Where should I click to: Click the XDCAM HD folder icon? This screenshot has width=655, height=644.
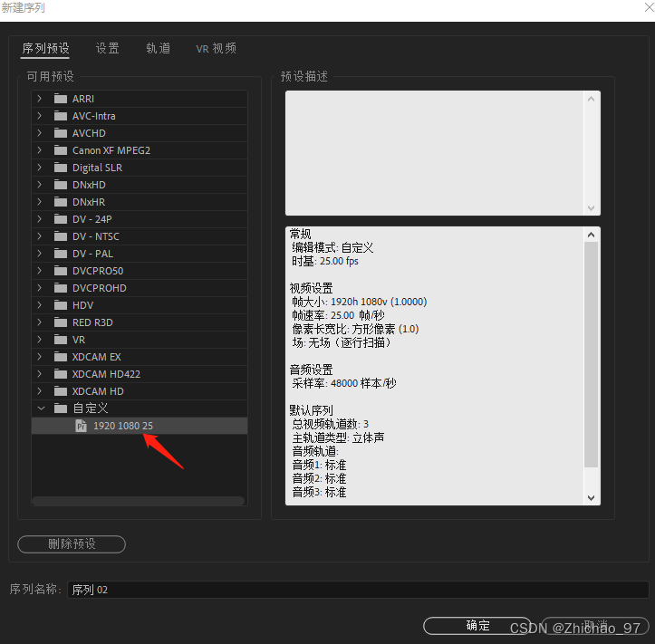[61, 391]
